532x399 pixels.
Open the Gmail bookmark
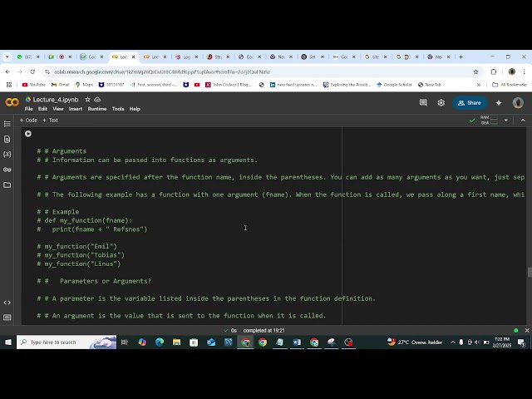61,85
